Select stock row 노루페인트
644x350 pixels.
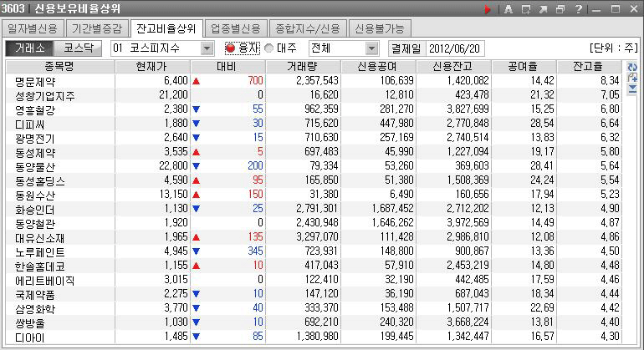[x=314, y=251]
